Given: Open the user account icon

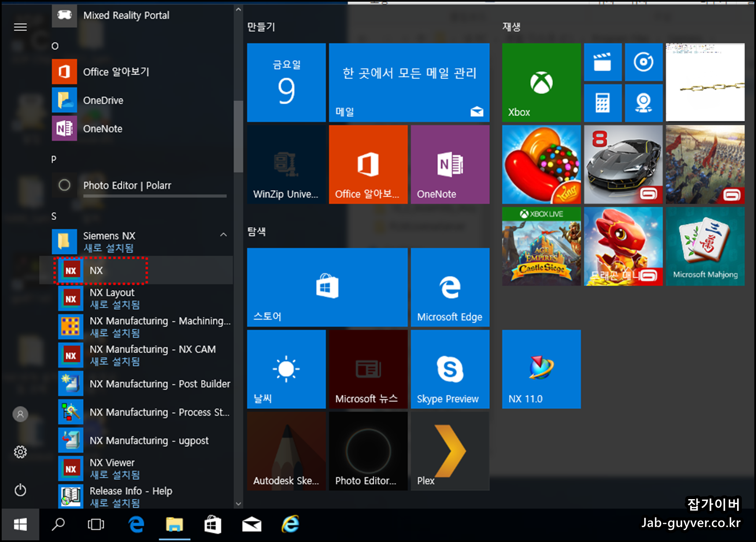Looking at the screenshot, I should pos(20,414).
